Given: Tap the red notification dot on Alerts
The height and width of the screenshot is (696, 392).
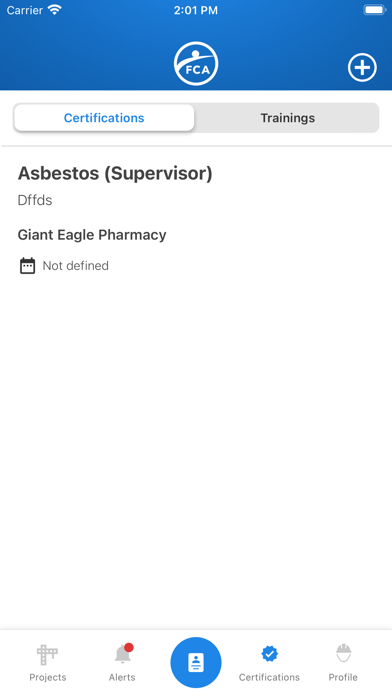Looking at the screenshot, I should point(129,648).
